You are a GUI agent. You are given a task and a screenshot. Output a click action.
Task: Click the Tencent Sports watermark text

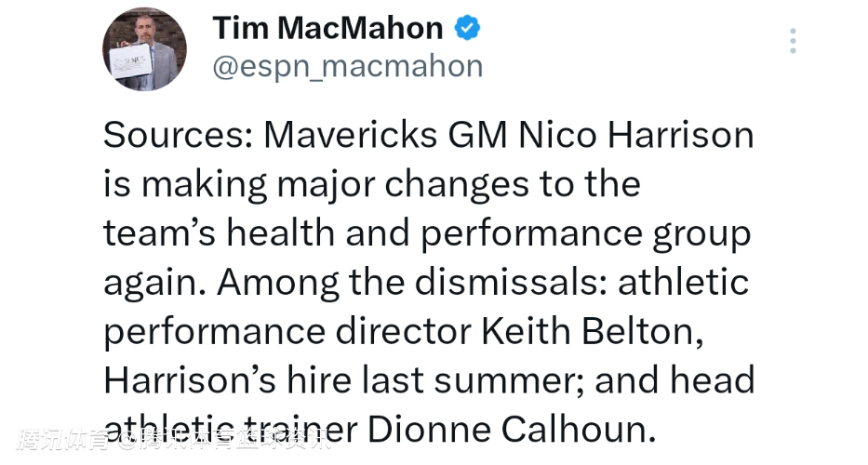(173, 441)
